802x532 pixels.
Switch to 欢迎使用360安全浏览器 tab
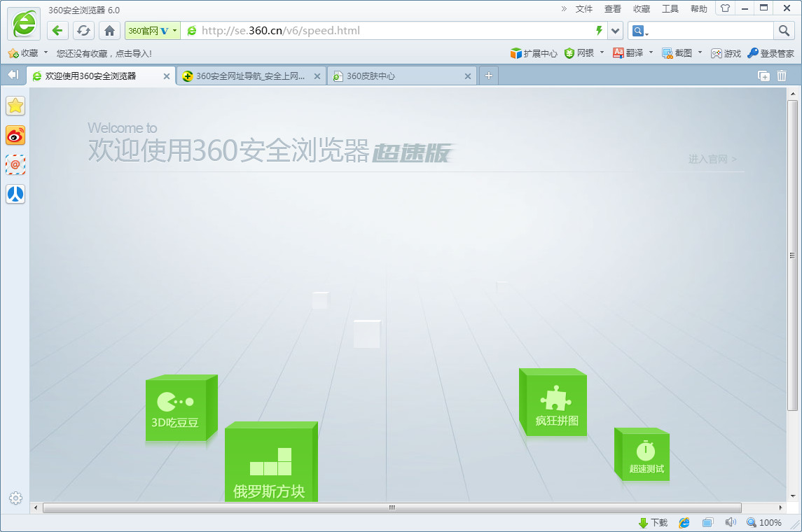100,76
